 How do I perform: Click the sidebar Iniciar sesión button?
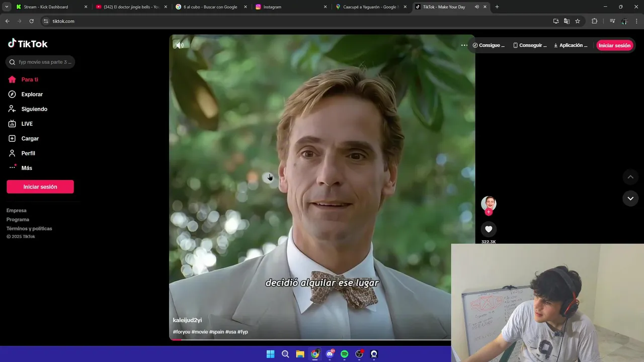40,187
